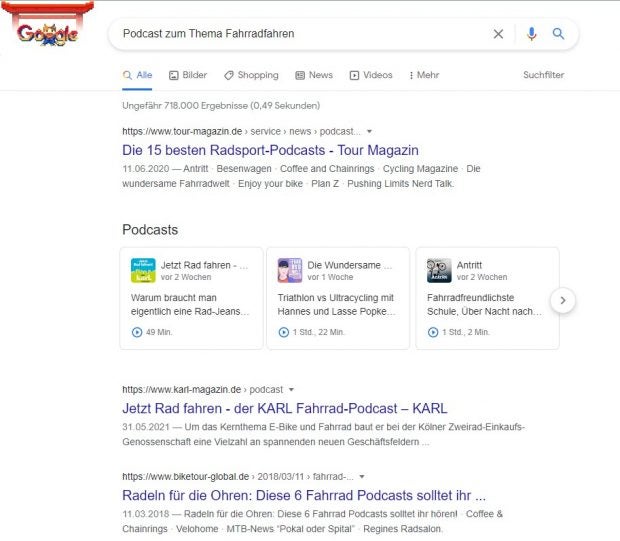620x541 pixels.
Task: Play the 1 Std., 2 Min. Antritt episode
Action: pos(433,332)
